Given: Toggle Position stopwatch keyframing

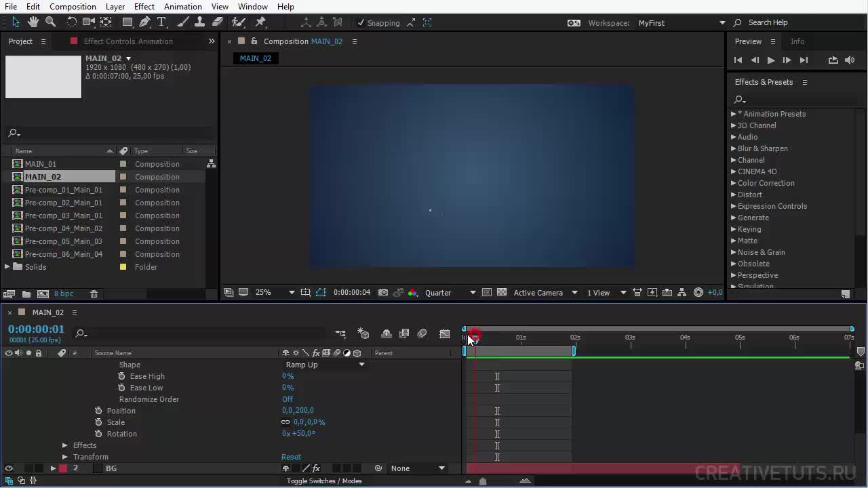Looking at the screenshot, I should click(x=98, y=411).
